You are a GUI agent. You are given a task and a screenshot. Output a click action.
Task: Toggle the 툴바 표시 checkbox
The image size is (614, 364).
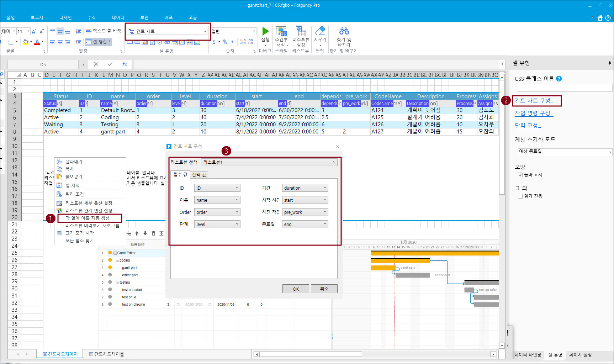pos(520,175)
